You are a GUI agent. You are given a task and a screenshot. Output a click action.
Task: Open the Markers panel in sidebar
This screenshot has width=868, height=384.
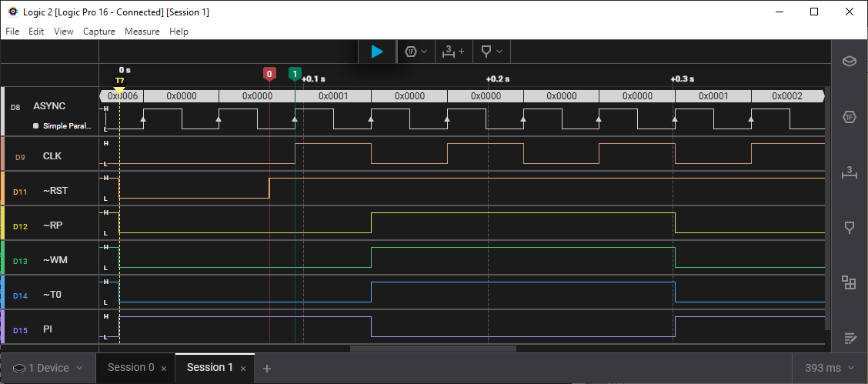tap(850, 228)
